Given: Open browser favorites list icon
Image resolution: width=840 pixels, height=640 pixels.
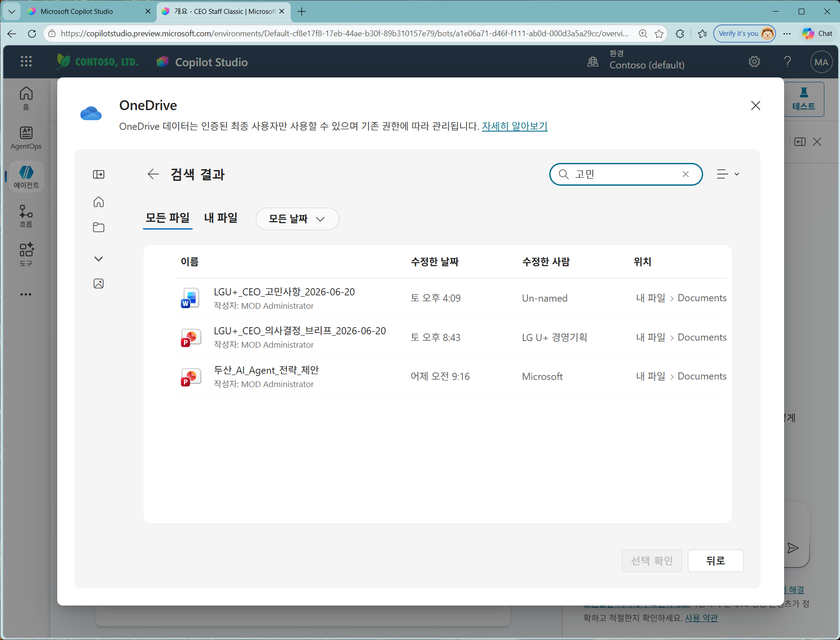Looking at the screenshot, I should tap(703, 34).
